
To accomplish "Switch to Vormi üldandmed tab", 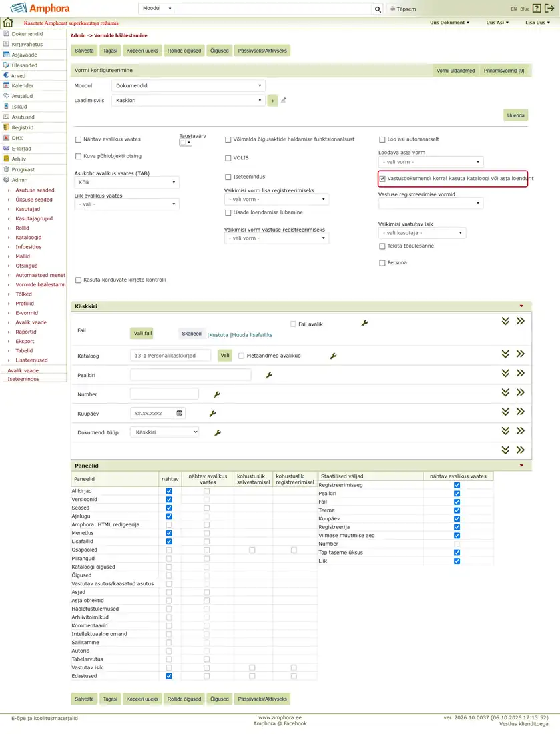I will point(456,71).
